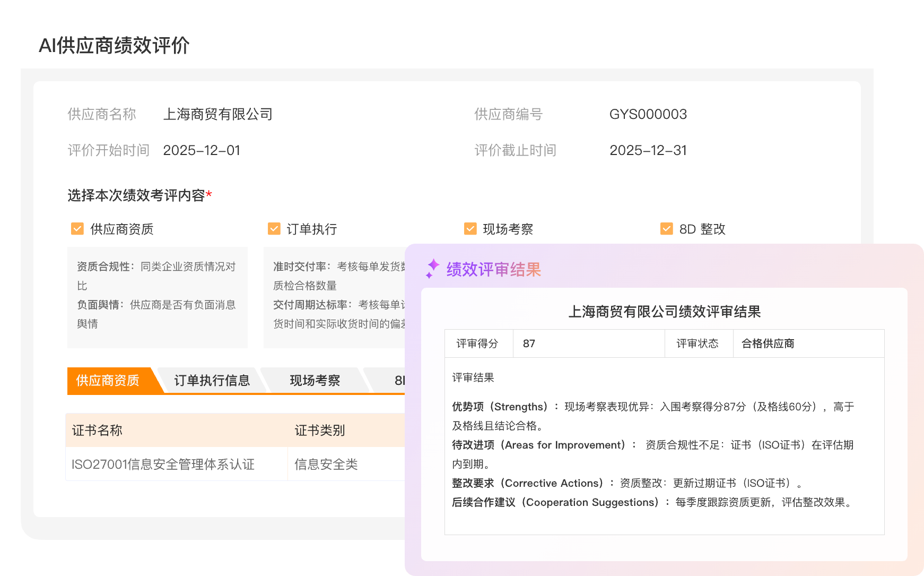Select the start date 2025-12-01 field

click(202, 150)
